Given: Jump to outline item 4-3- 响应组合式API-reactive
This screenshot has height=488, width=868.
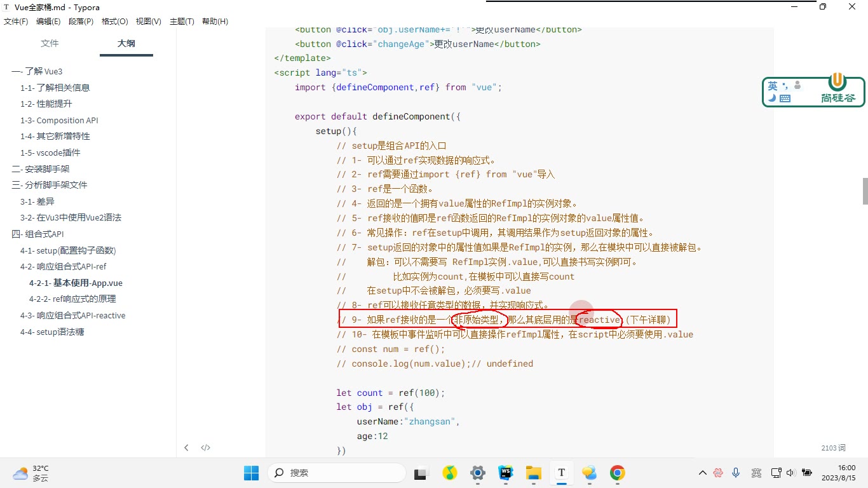Looking at the screenshot, I should [x=73, y=315].
